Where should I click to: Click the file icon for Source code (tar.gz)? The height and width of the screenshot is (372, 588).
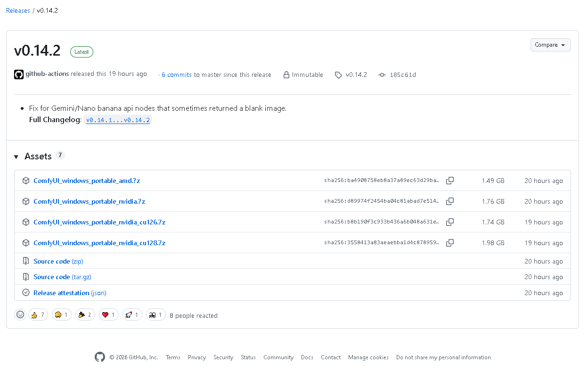26,277
